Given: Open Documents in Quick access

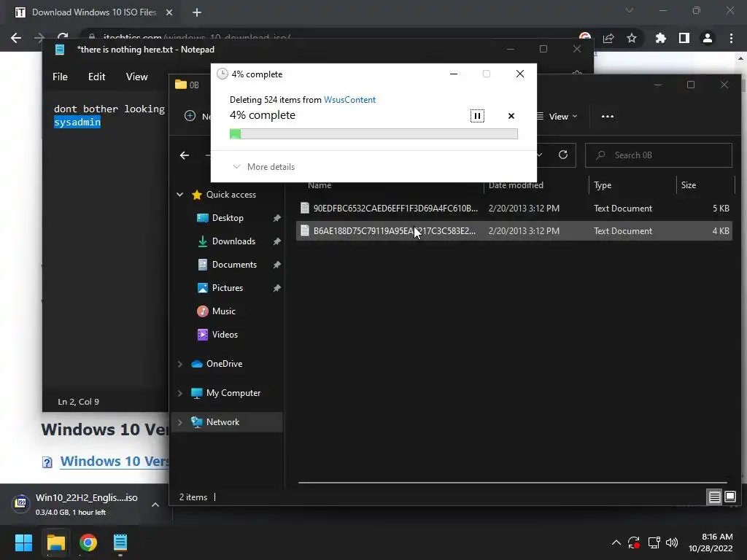Looking at the screenshot, I should (234, 264).
